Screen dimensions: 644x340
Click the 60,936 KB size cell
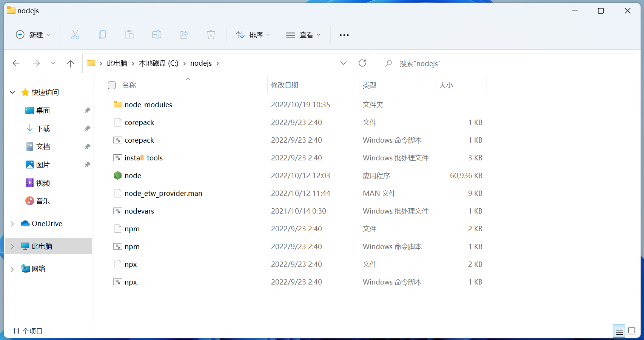tap(466, 175)
